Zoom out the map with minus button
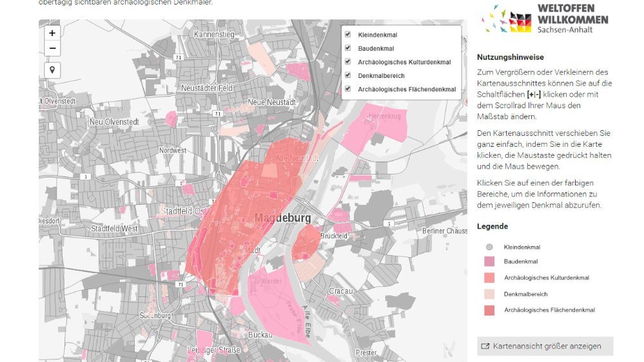 tap(52, 48)
